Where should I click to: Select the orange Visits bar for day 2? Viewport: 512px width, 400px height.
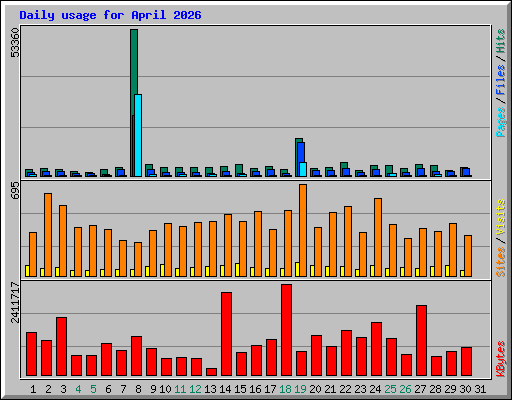tap(48, 235)
